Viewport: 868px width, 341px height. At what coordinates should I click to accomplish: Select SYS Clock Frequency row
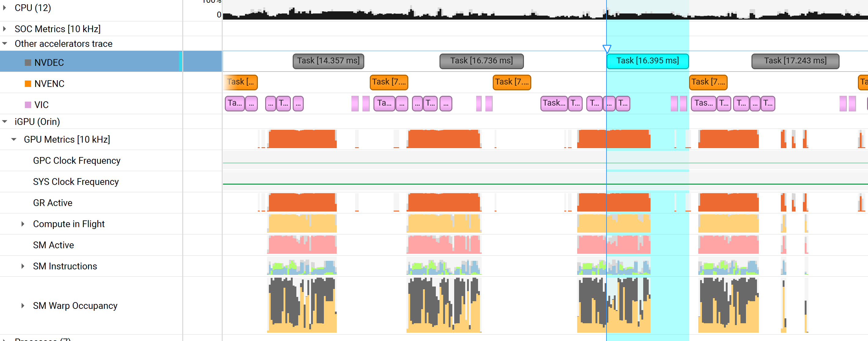(x=76, y=182)
